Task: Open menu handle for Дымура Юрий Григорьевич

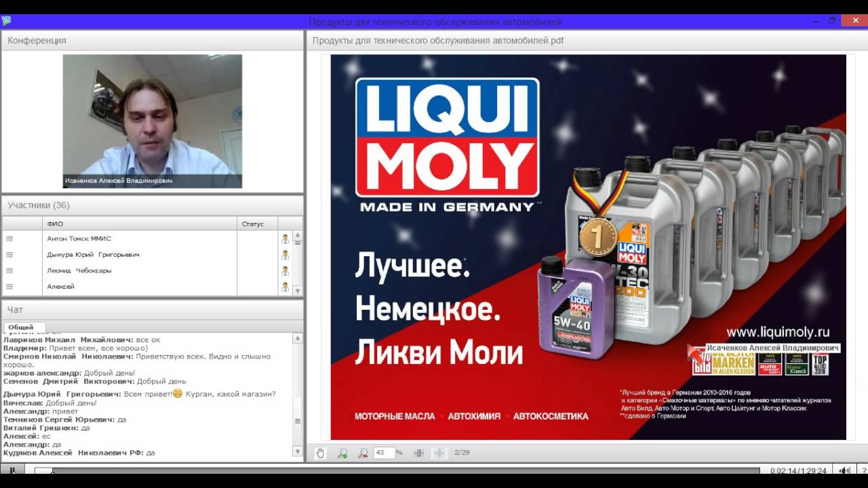Action: coord(9,255)
